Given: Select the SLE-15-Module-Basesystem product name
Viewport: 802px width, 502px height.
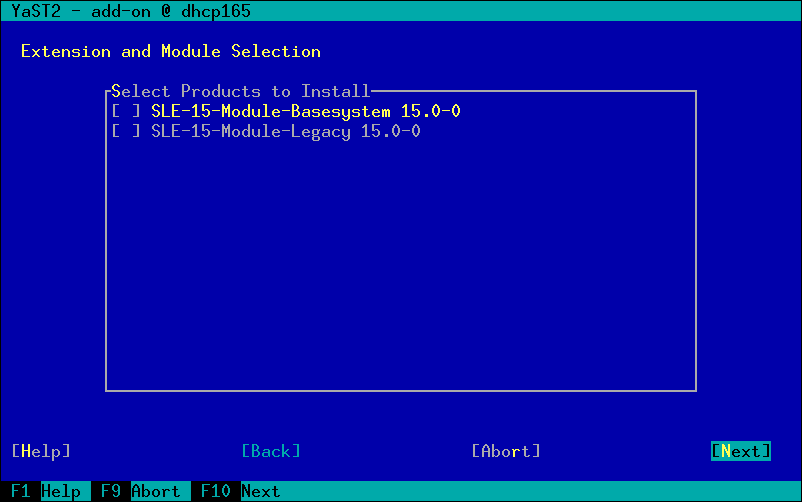Looking at the screenshot, I should coord(270,111).
